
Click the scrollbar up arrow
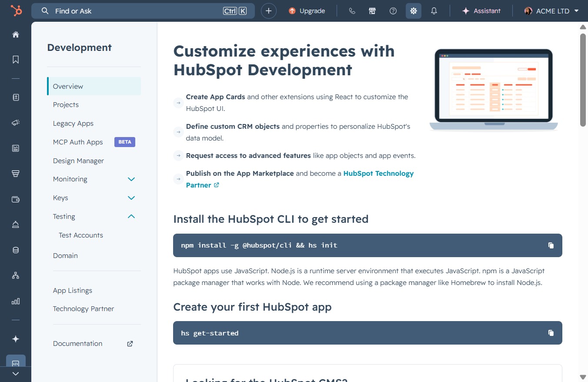(583, 27)
